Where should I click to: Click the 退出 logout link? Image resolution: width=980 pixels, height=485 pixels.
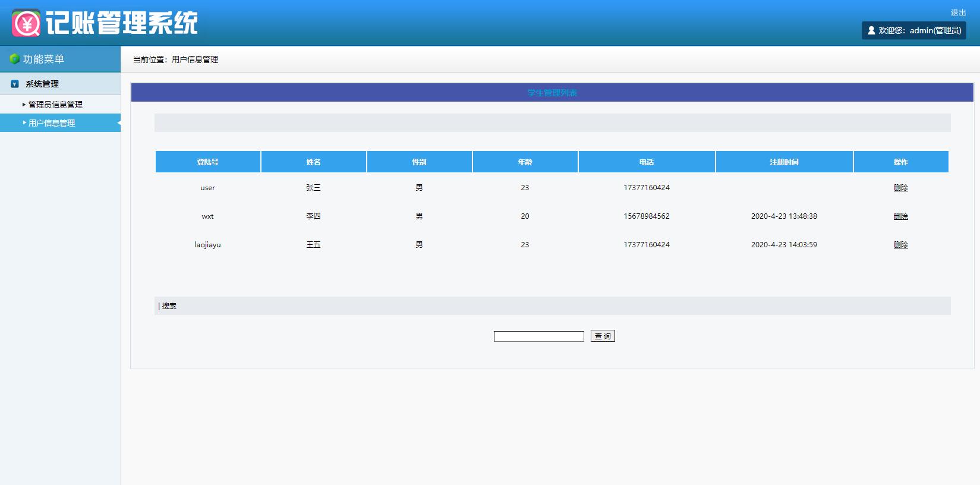pos(958,12)
